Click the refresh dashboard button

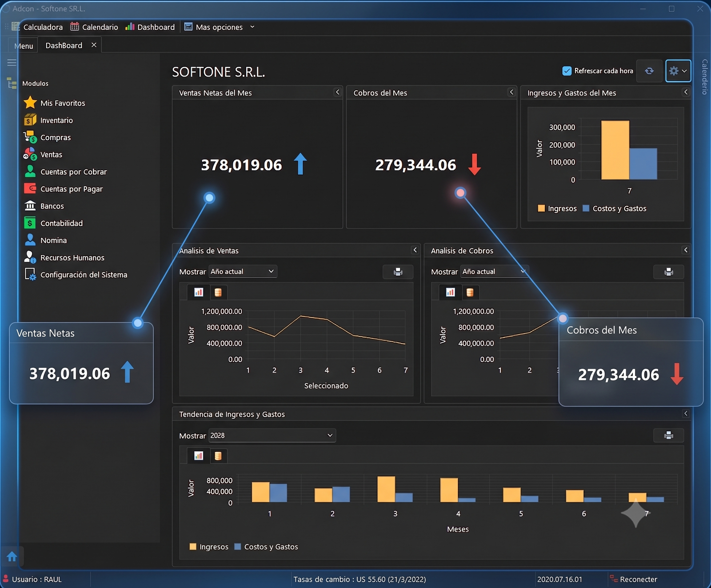pyautogui.click(x=649, y=71)
